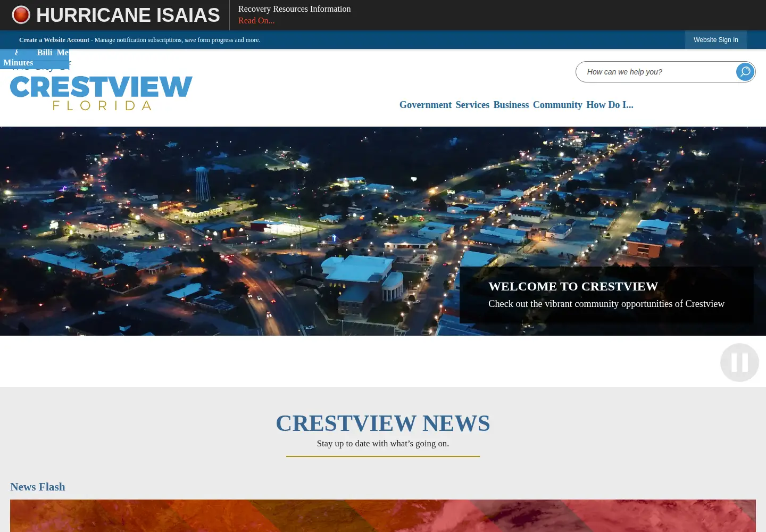The width and height of the screenshot is (766, 532).
Task: Open the Create a Website Account link
Action: 54,40
